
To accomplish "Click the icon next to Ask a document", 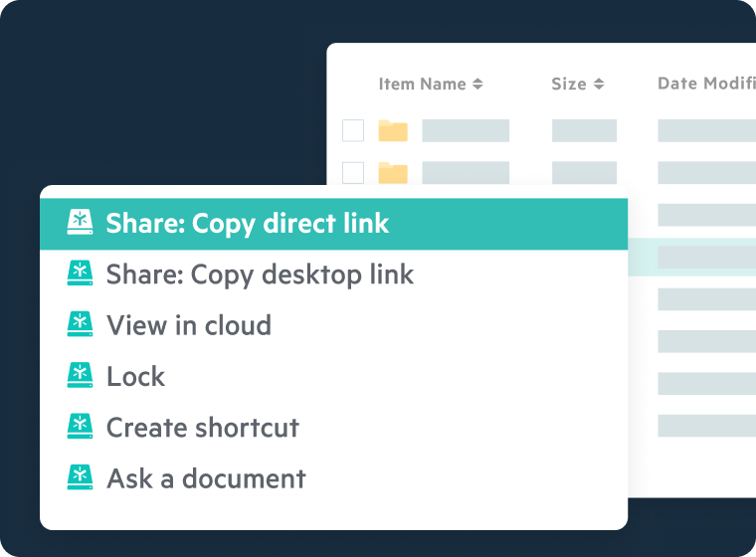I will click(80, 477).
